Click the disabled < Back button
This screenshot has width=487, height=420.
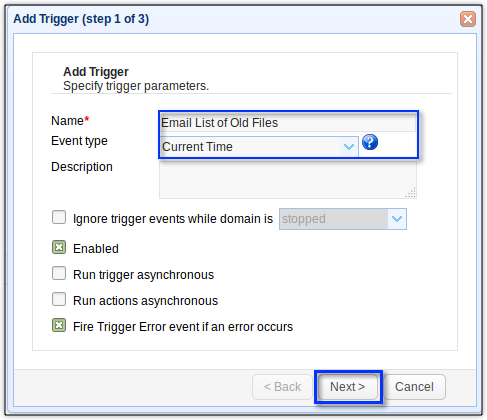coord(282,387)
